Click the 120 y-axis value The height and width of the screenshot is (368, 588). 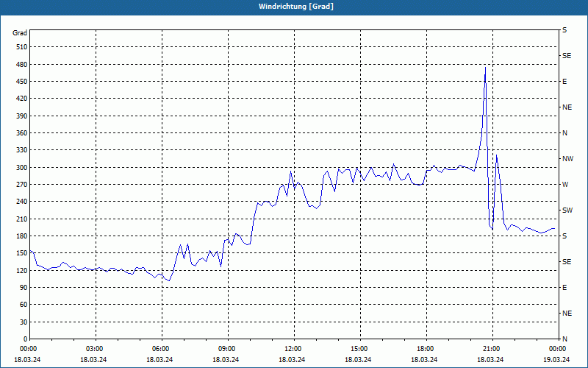click(22, 270)
